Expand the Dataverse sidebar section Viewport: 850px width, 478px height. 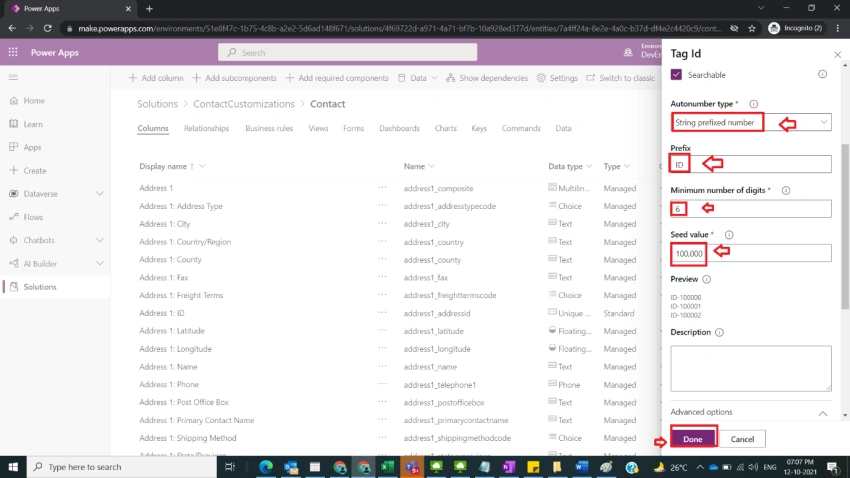pos(100,193)
